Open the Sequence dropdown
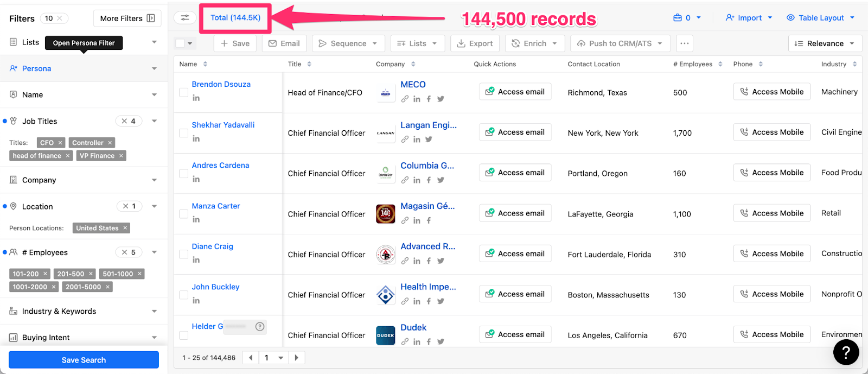This screenshot has height=374, width=868. (348, 43)
